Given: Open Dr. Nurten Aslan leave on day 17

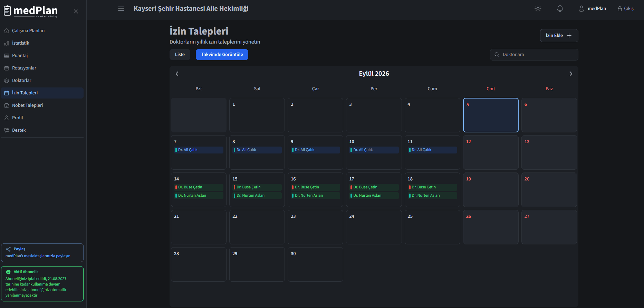Looking at the screenshot, I should pos(374,196).
